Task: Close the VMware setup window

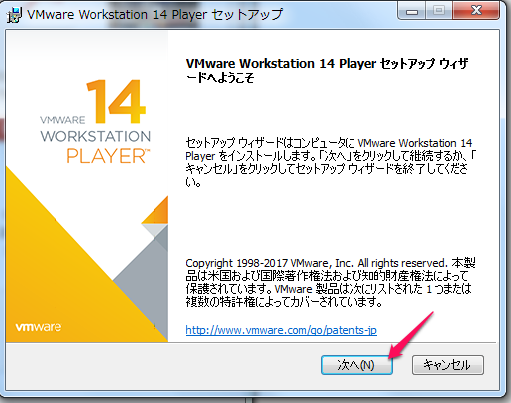Action: click(476, 11)
